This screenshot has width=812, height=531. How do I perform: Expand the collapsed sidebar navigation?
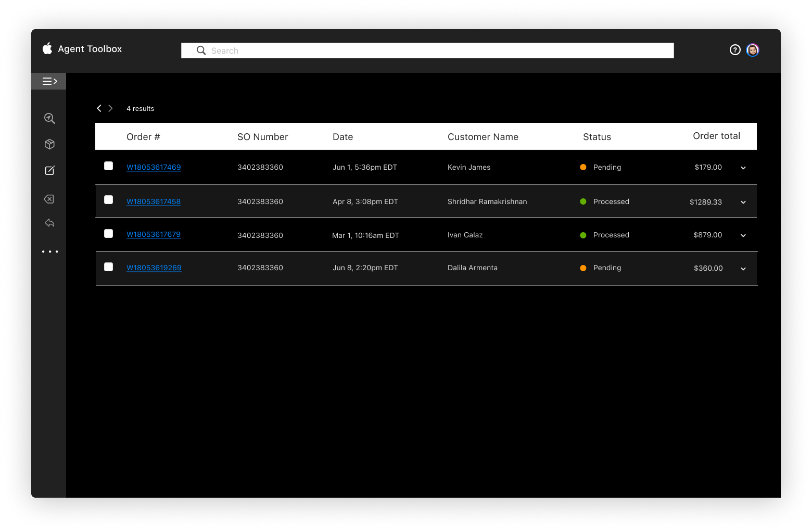click(x=48, y=81)
